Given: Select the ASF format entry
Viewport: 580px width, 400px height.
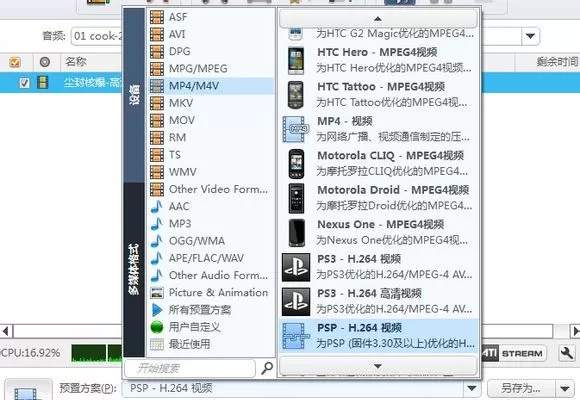Looking at the screenshot, I should point(211,17).
